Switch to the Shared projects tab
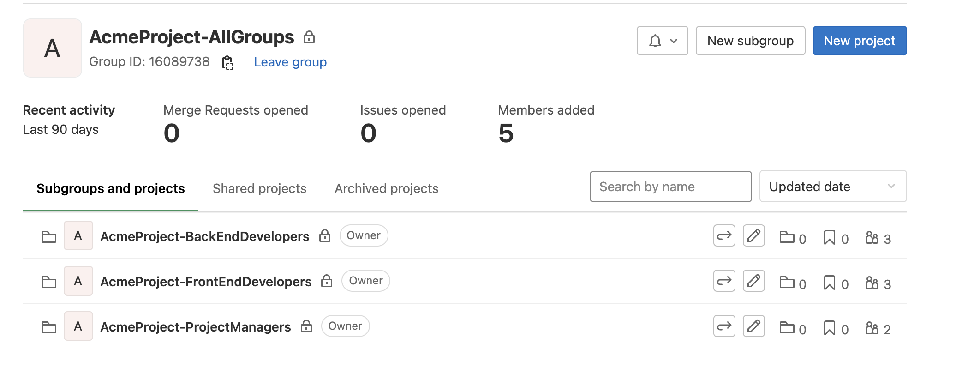Viewport: 980px width, 386px height. tap(260, 188)
